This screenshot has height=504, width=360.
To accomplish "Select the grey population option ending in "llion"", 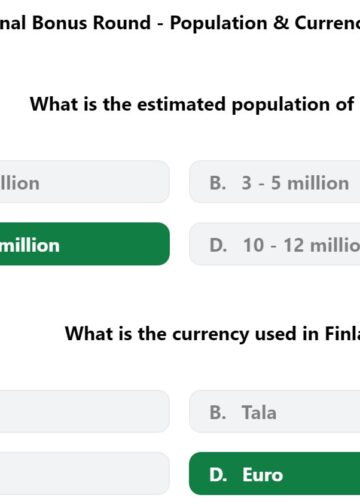I will (x=85, y=182).
